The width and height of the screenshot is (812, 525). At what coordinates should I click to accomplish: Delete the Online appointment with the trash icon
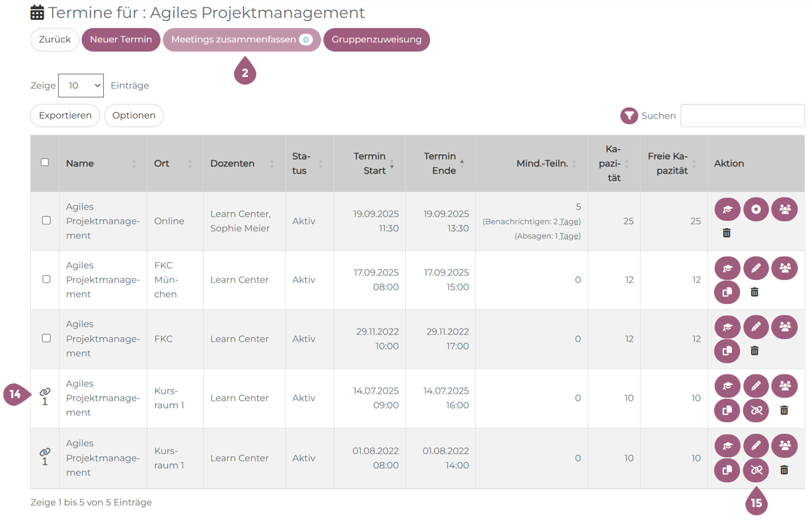click(x=726, y=233)
